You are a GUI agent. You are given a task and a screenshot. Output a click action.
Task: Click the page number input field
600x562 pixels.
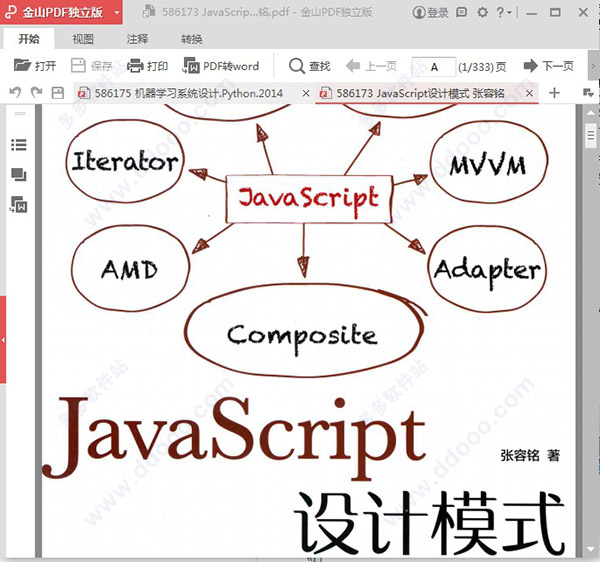(x=434, y=67)
